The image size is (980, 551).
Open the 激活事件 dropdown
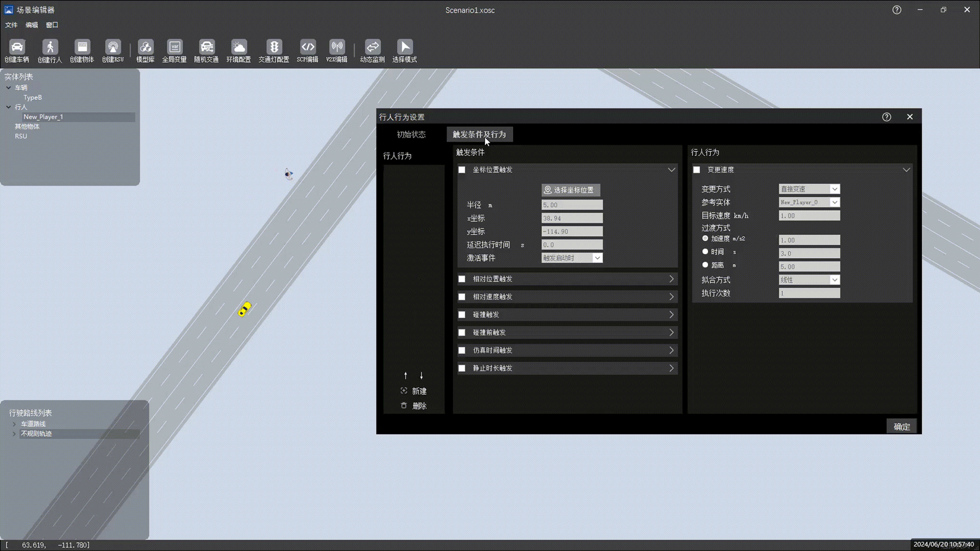572,258
